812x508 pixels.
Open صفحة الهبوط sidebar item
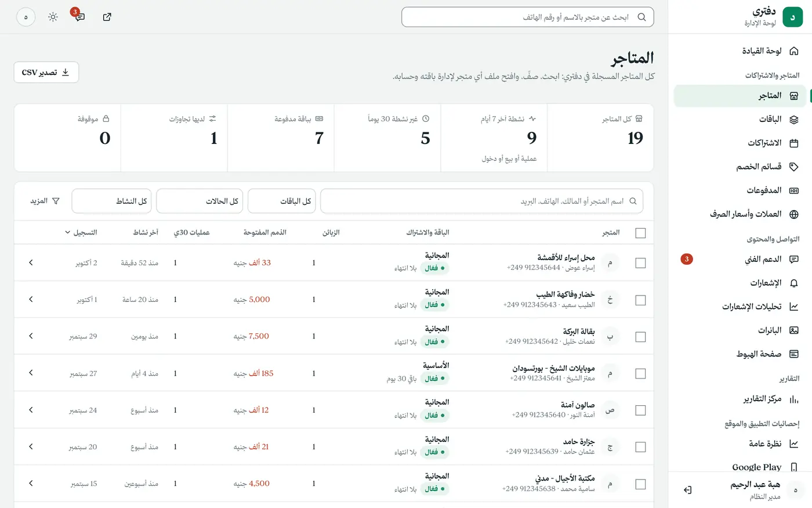pos(740,354)
